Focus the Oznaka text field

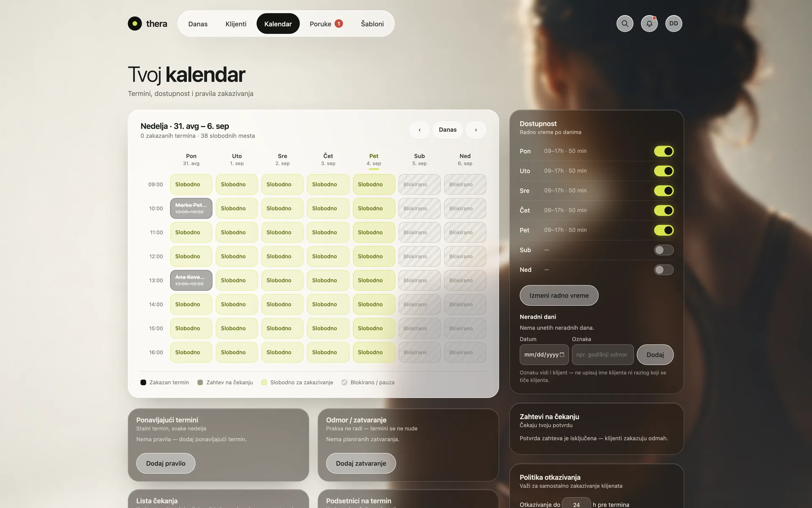[x=603, y=355]
